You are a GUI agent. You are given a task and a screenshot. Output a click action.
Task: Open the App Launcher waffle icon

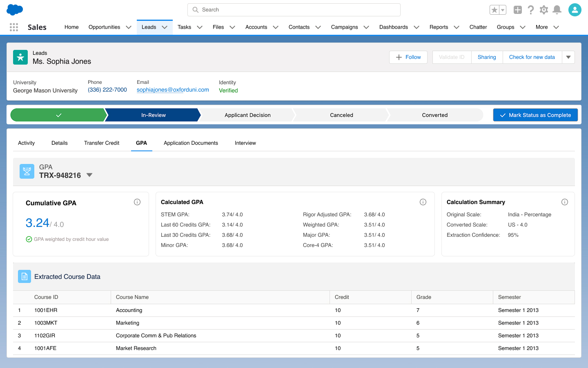pos(13,27)
